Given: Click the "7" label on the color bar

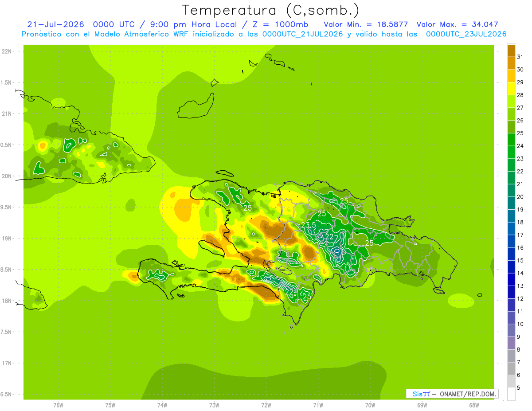Looking at the screenshot, I should (519, 362).
